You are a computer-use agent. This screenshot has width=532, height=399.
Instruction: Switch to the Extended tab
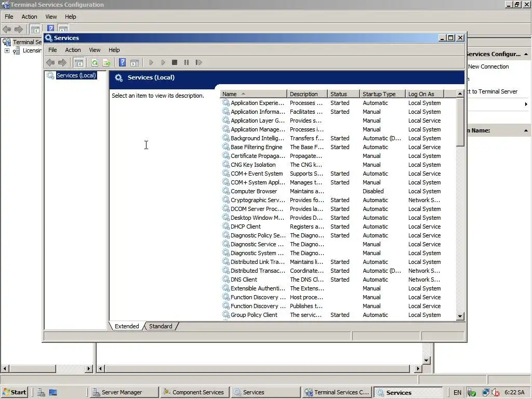pyautogui.click(x=127, y=326)
